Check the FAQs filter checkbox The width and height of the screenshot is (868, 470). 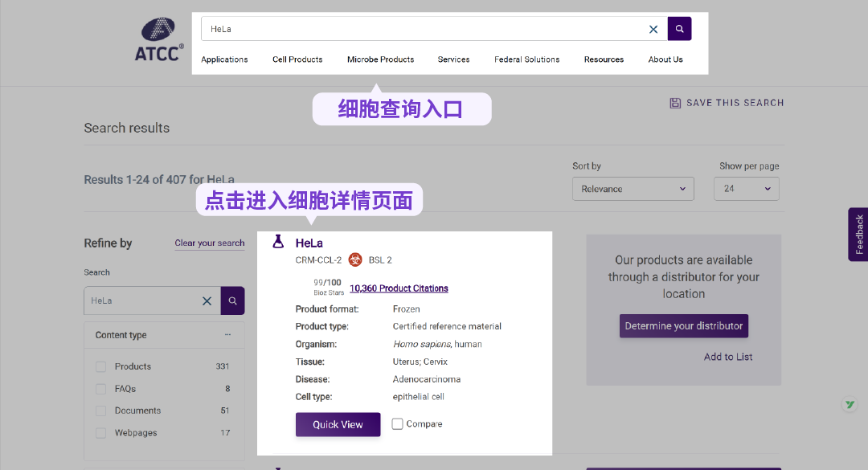tap(100, 389)
